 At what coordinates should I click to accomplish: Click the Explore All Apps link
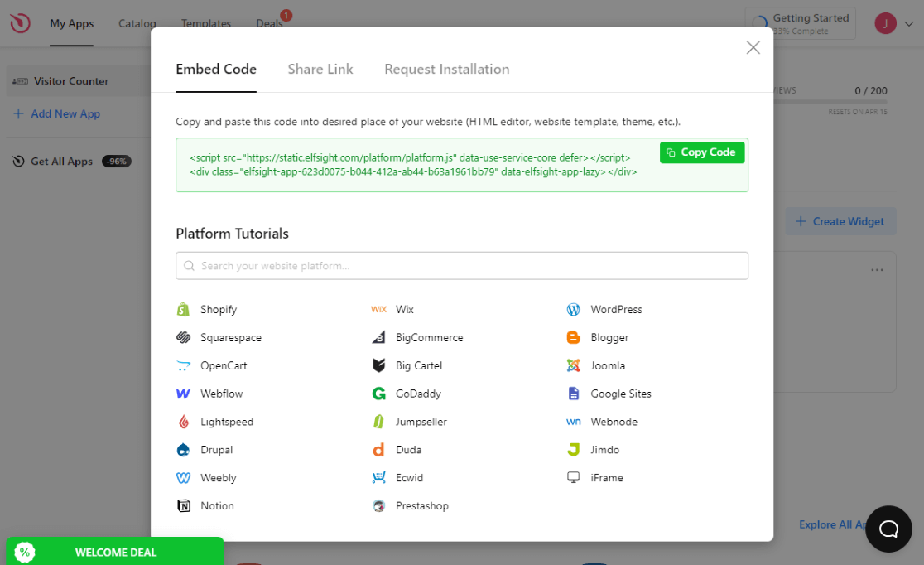coord(833,524)
